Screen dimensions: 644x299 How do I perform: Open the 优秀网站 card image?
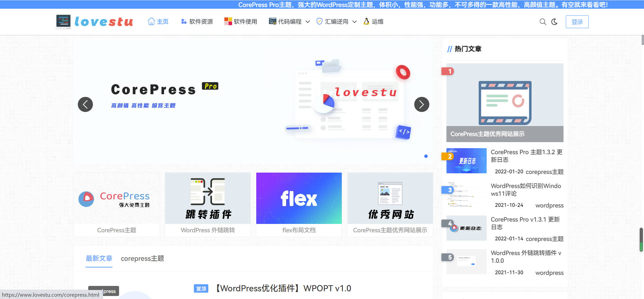point(390,198)
